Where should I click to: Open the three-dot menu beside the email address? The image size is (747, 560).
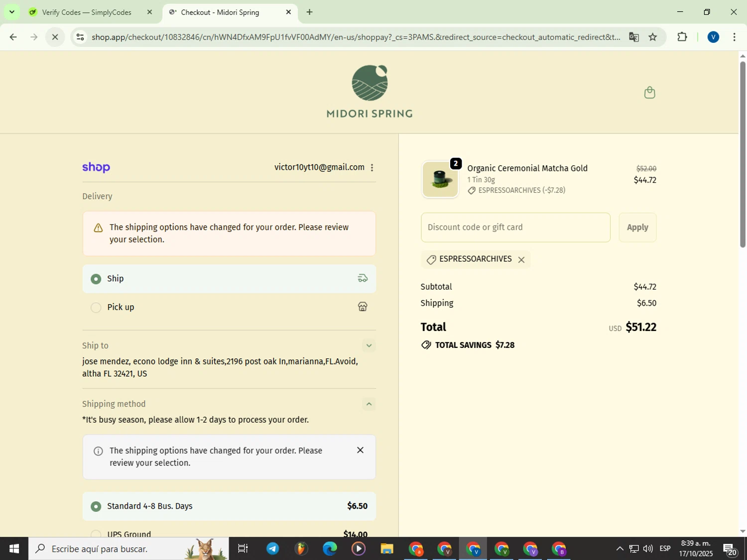click(372, 168)
